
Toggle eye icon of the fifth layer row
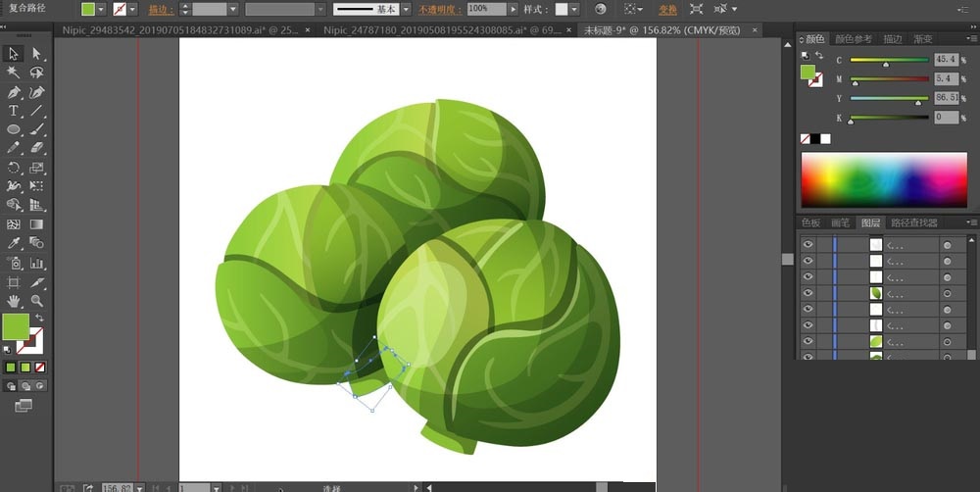tap(808, 309)
